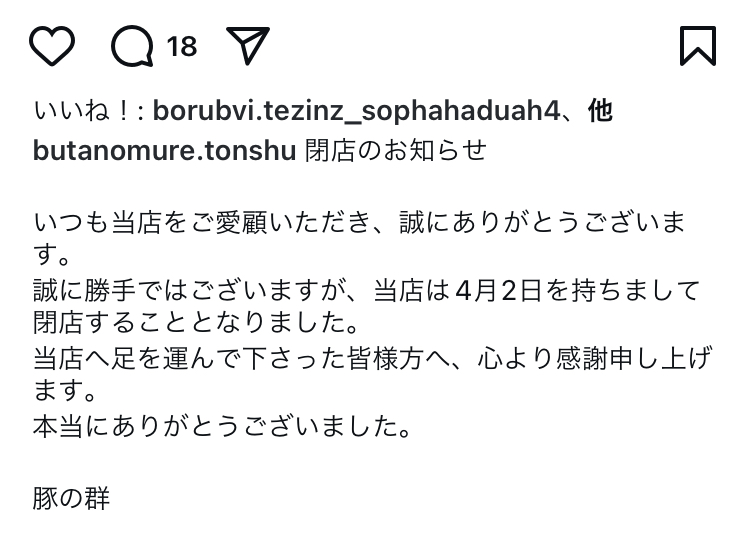The image size is (750, 546).
Task: Select the 閉店のお知らせ caption heading
Action: tap(396, 151)
